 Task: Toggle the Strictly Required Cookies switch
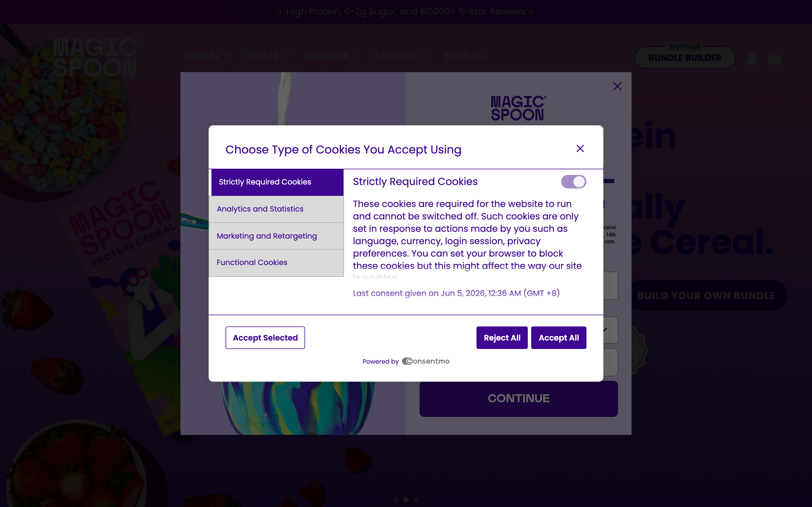pyautogui.click(x=573, y=182)
